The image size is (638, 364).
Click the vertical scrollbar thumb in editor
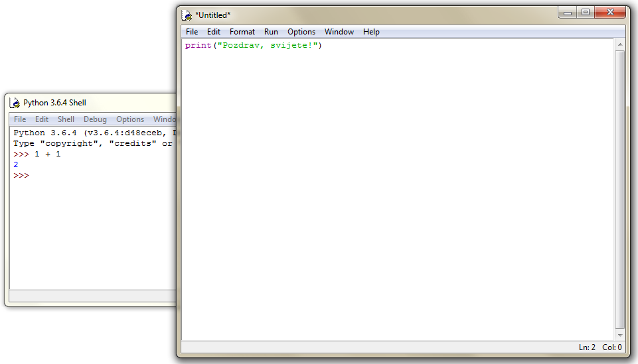tap(619, 189)
